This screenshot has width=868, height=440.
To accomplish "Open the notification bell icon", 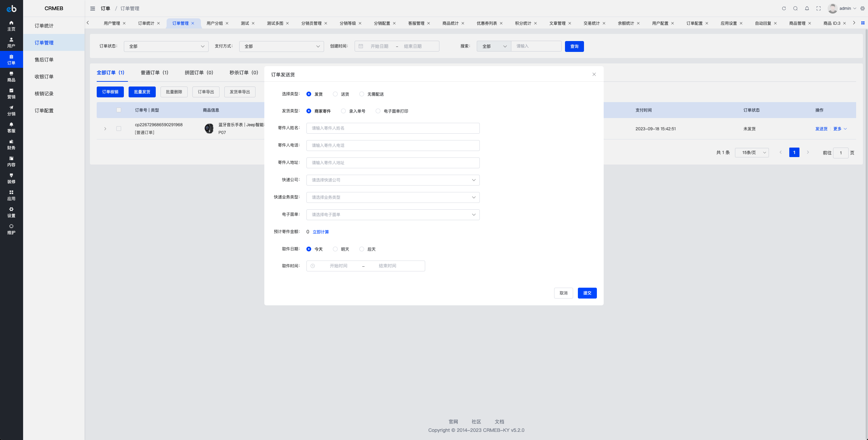I will [807, 8].
